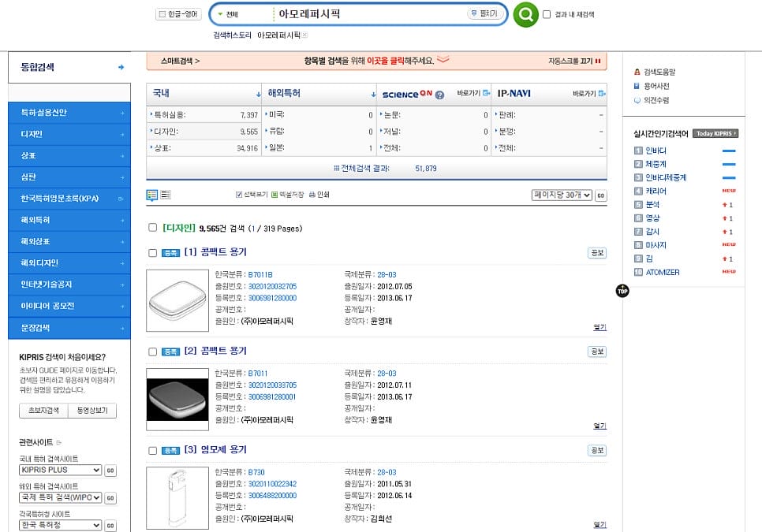The width and height of the screenshot is (762, 532).
Task: Select 문장검색 sidebar menu
Action: click(69, 328)
